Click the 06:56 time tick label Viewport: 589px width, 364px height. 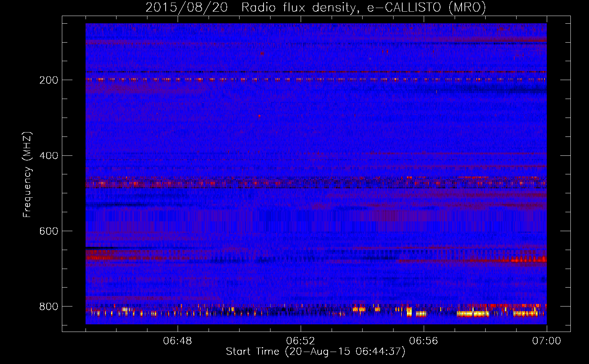[x=424, y=341]
